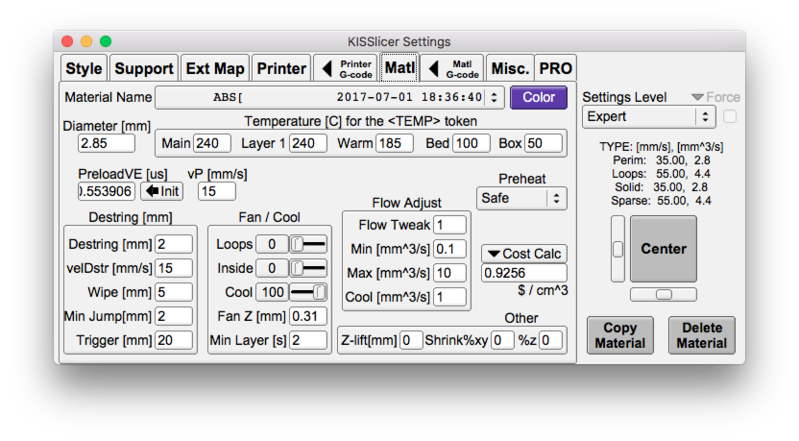This screenshot has width=799, height=441.
Task: Open the Matl G-code tab
Action: click(452, 68)
